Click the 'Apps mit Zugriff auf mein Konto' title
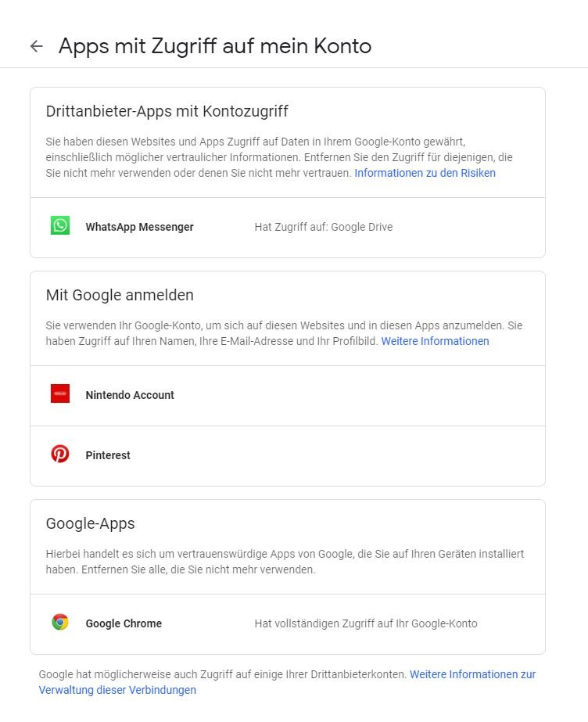 (215, 46)
